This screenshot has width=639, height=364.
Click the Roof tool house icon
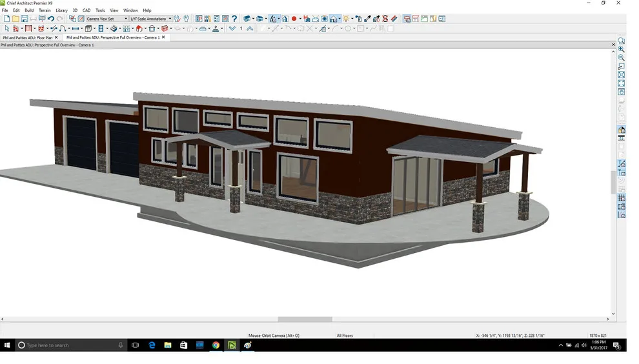(139, 28)
